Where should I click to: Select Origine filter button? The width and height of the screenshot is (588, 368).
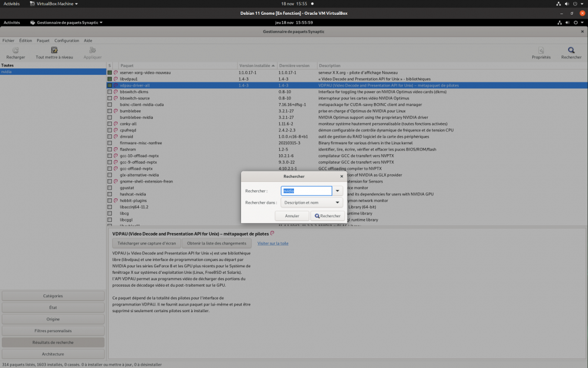53,319
